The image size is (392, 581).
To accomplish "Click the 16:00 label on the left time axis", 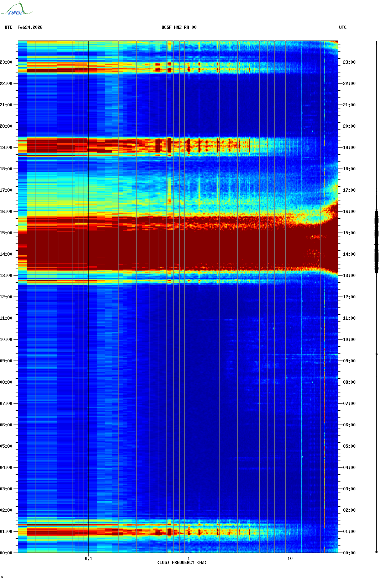I will [6, 212].
